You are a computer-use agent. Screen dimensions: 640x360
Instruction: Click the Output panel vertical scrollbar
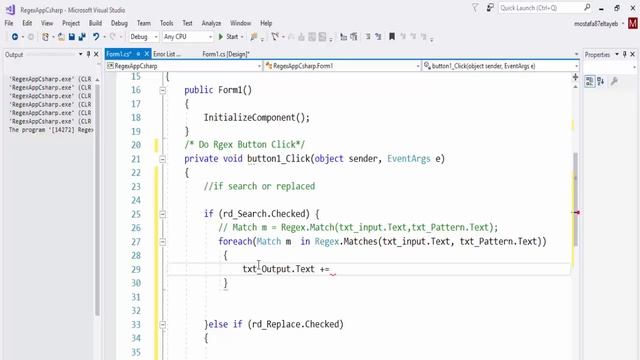point(97,200)
